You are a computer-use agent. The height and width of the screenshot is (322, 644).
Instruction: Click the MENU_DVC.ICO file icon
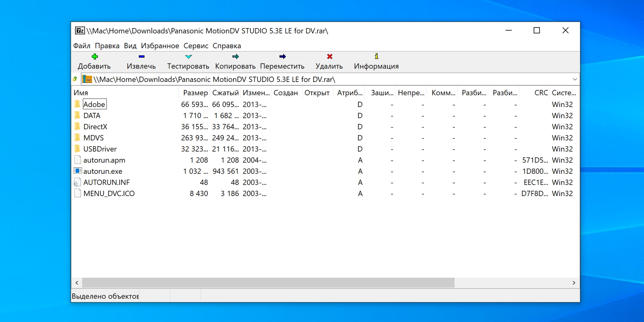click(x=78, y=193)
